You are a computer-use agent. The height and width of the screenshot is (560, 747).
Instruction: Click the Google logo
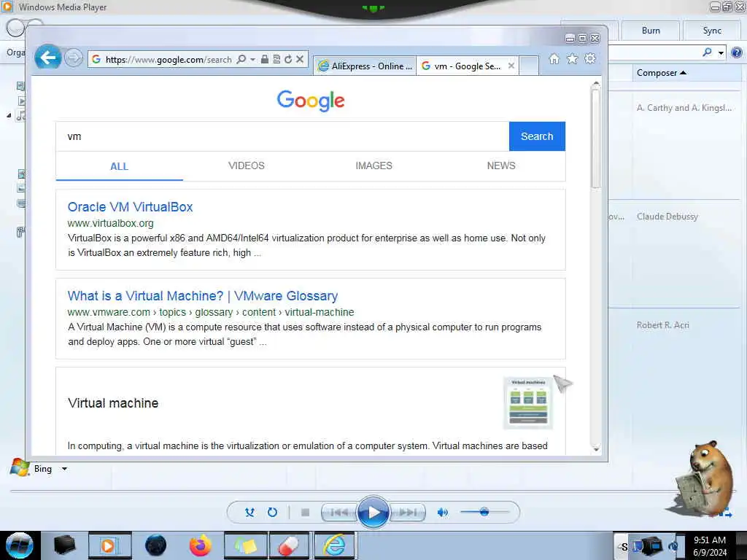pyautogui.click(x=311, y=101)
